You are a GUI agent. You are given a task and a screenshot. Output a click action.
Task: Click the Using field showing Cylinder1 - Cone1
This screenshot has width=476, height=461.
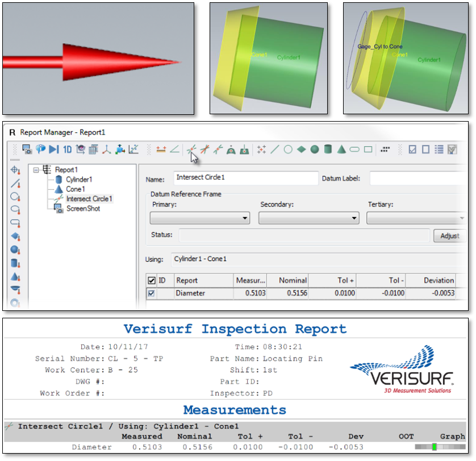(319, 259)
